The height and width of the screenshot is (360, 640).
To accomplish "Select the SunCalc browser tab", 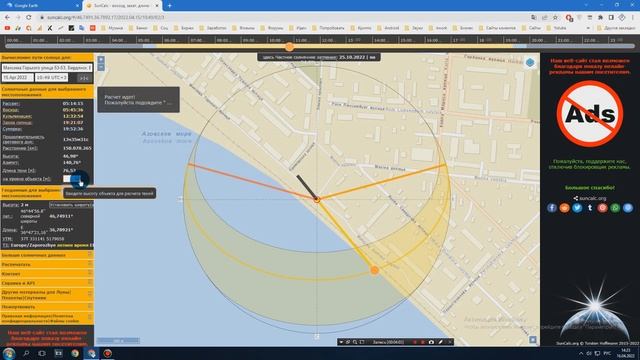I will coord(122,6).
